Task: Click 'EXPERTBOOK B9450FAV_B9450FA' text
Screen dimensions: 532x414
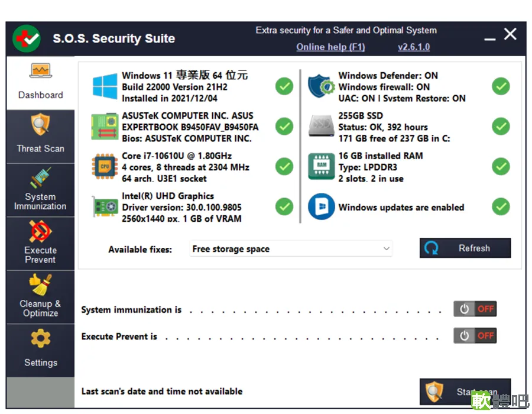Action: tap(190, 127)
